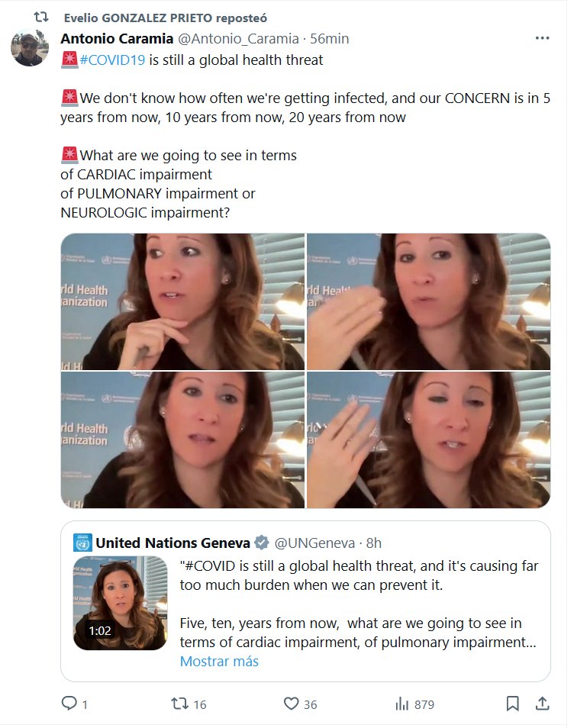Open the @UNGeneva handle in quoted tweet
Screen dimensions: 574x728
(x=315, y=543)
